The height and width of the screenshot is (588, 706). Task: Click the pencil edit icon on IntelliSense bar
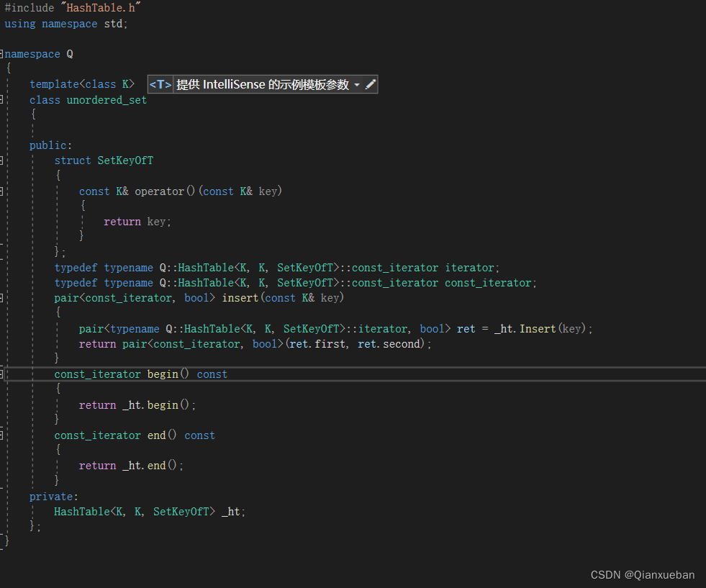tap(371, 84)
